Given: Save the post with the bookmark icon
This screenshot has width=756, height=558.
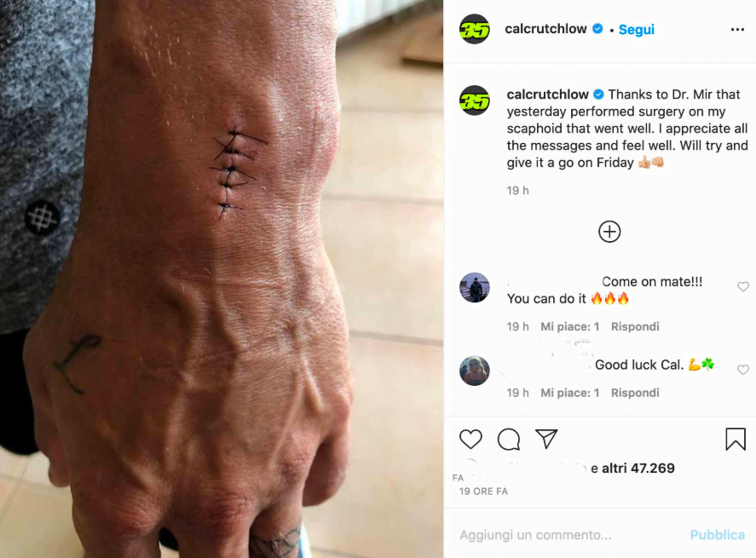Looking at the screenshot, I should [x=736, y=439].
